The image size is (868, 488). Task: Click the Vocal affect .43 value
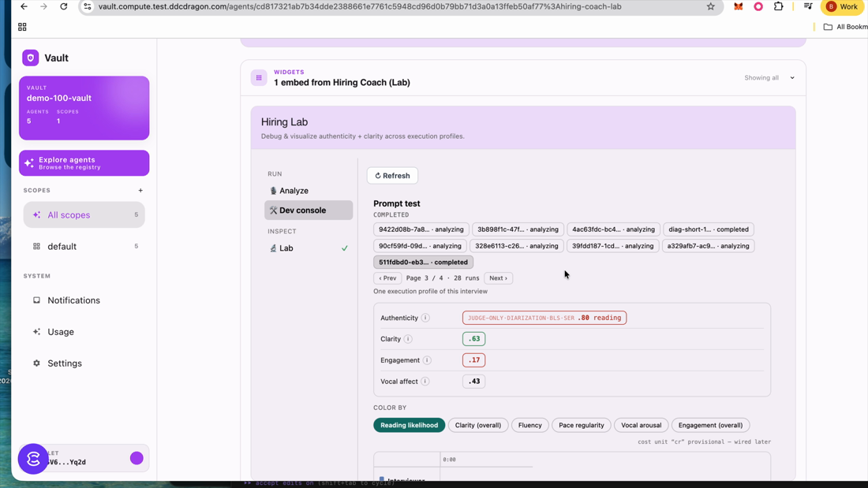474,382
